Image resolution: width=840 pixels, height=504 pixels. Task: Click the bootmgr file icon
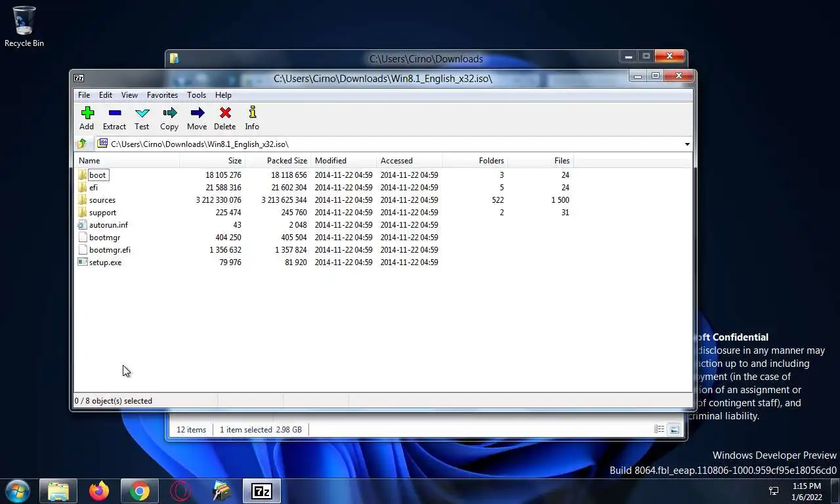[x=82, y=237]
